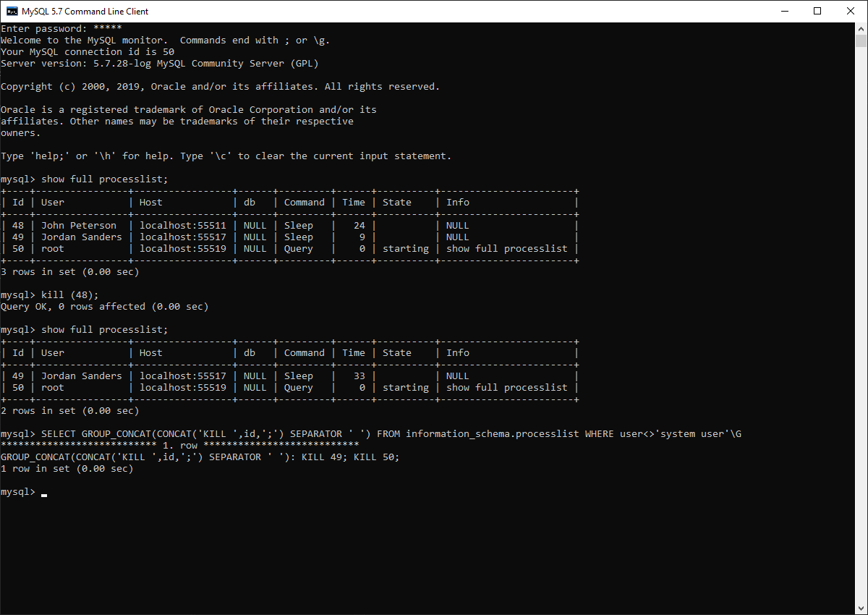Screen dimensions: 868x615
Task: Close the MySQL Command Line Client window
Action: coord(851,11)
